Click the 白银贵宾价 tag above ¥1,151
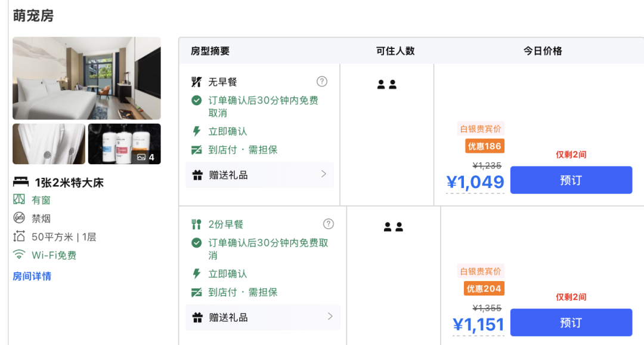This screenshot has width=644, height=345. (x=481, y=272)
